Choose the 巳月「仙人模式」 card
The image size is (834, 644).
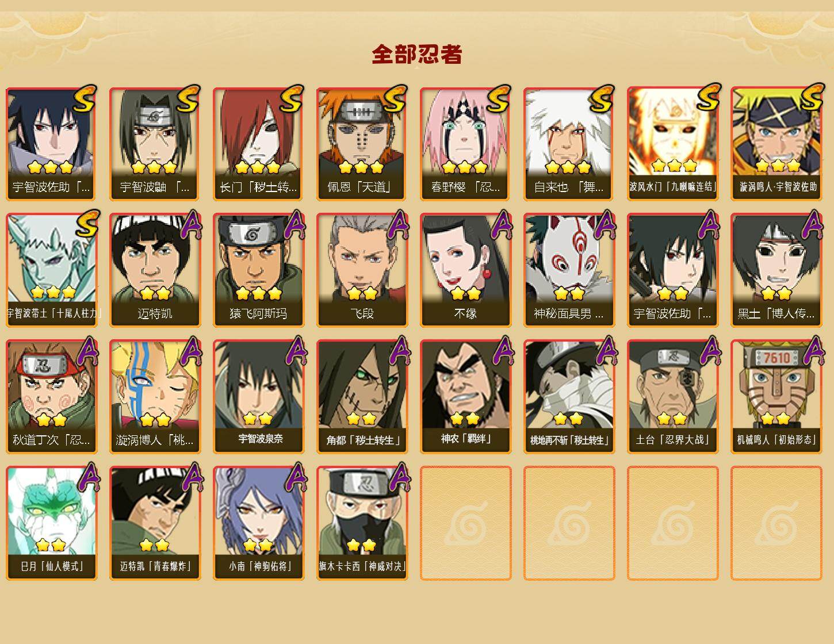[x=51, y=523]
